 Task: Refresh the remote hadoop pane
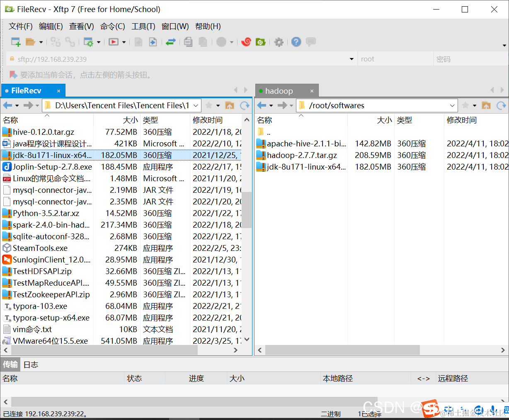pos(502,105)
